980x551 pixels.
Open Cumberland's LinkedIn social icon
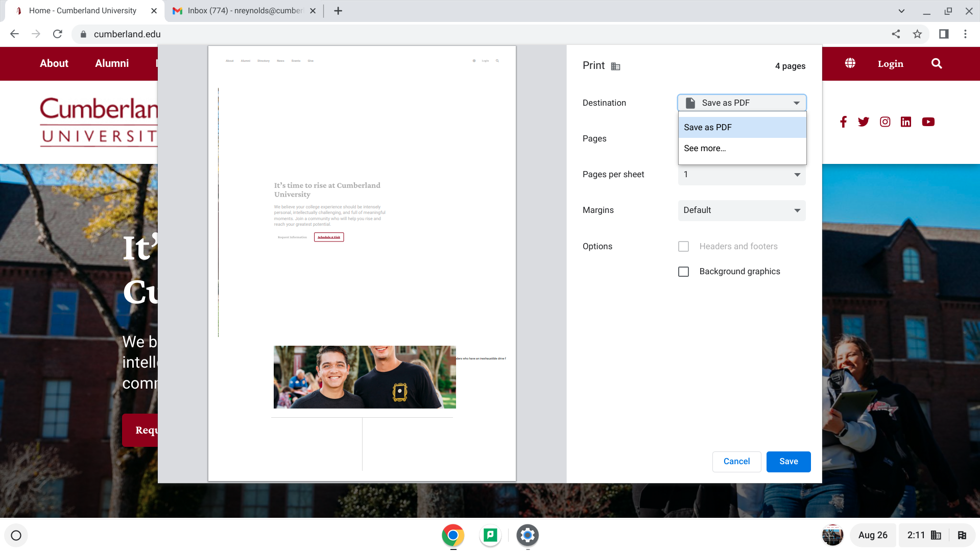[905, 122]
